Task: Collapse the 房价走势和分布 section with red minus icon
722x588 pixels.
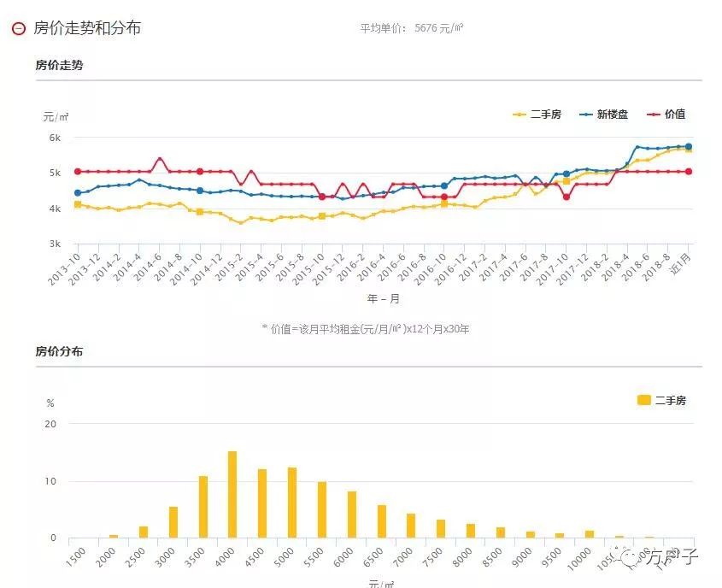Action: [x=19, y=28]
